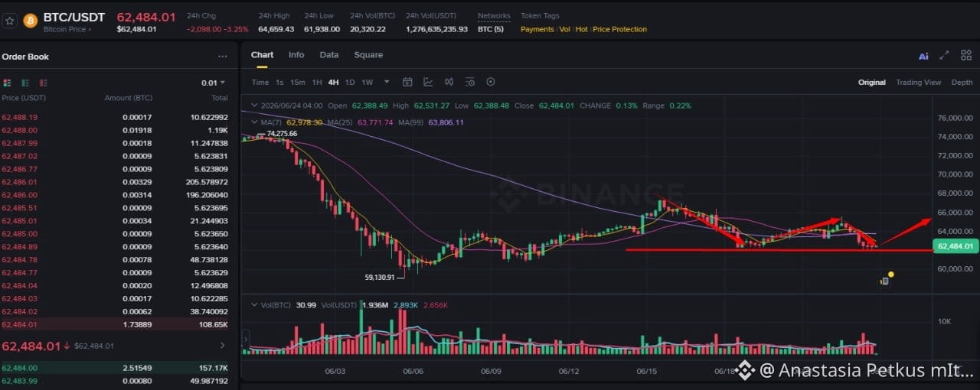This screenshot has width=980, height=390.
Task: Open the Networks BTC (5) info
Action: pos(491,29)
